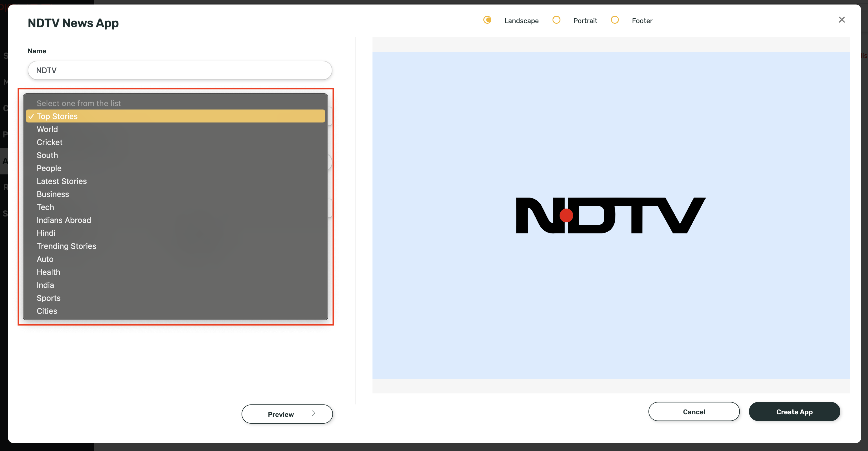Click the NDTV logo preview image
The image size is (868, 451).
(x=611, y=215)
